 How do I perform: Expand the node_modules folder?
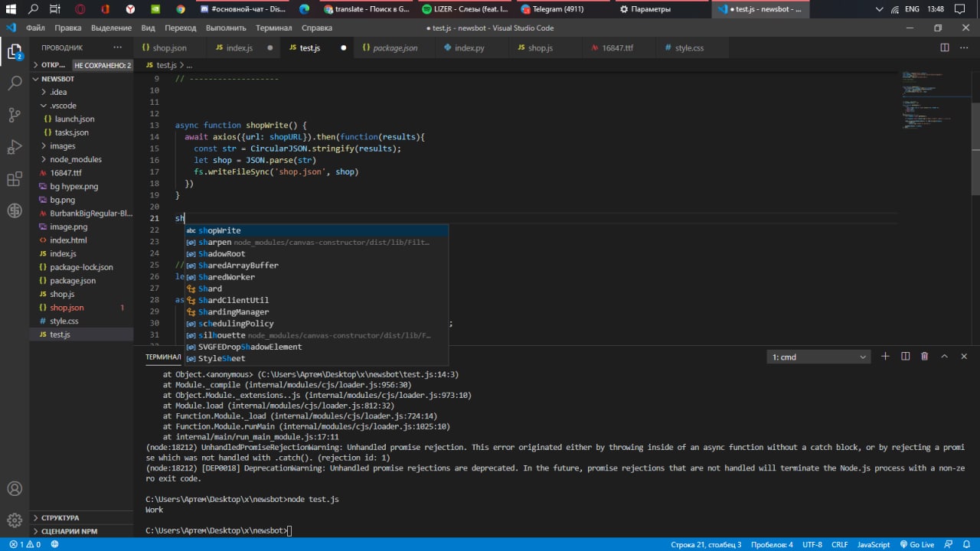[82, 159]
